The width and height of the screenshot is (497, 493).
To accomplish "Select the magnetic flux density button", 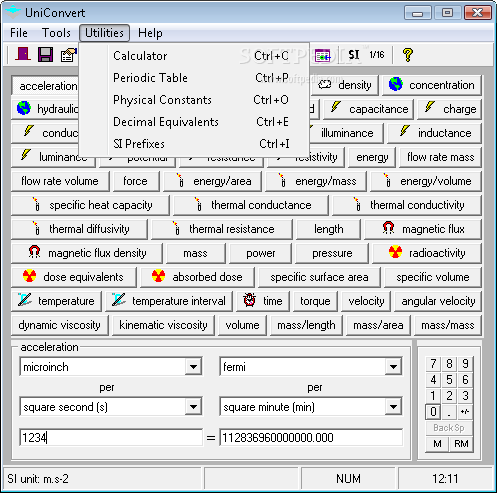I will coord(87,253).
